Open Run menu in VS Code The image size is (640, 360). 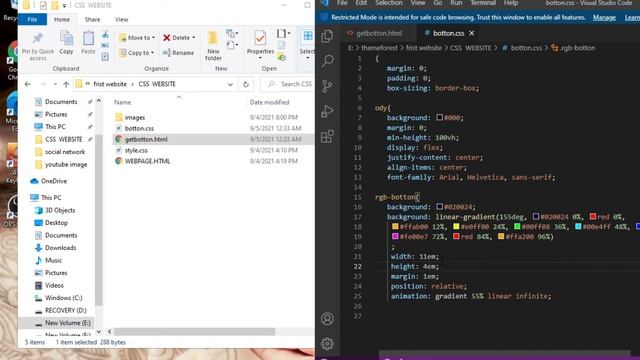tap(456, 3)
